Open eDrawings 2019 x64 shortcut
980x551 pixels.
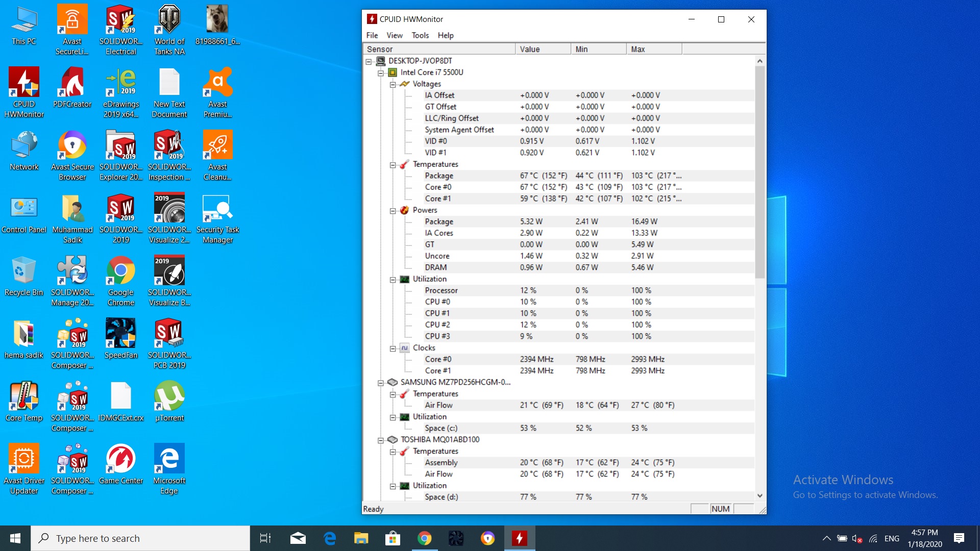tap(121, 92)
